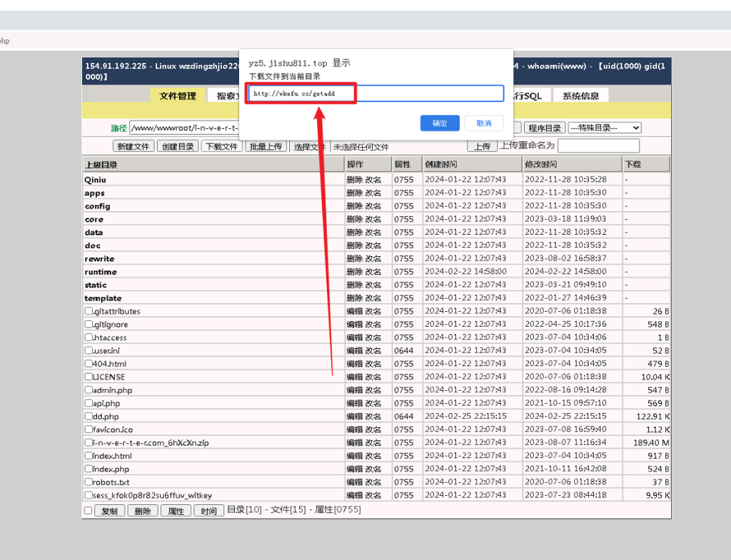Screen dimensions: 731x560
Task: Click the 确定 button in the dialog
Action: (440, 123)
